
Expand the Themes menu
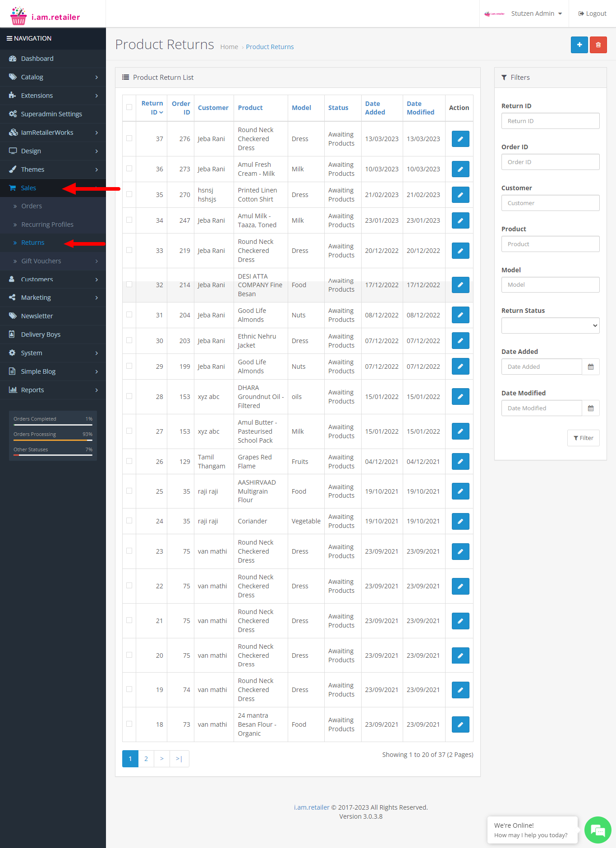(53, 170)
